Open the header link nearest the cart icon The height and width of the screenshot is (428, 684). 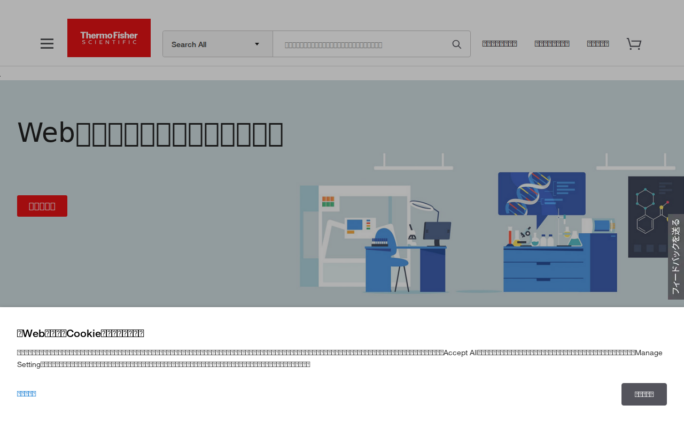[x=597, y=44]
